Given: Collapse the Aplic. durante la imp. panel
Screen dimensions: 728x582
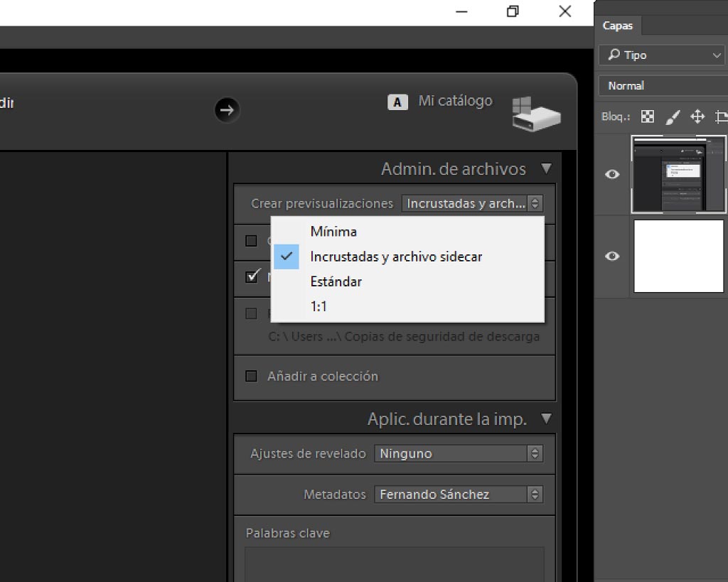Looking at the screenshot, I should pos(547,418).
